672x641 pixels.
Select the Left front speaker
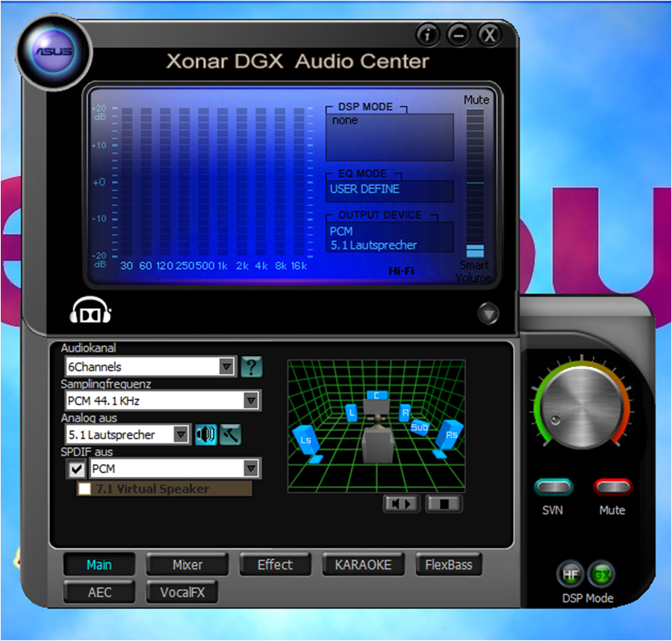[x=352, y=413]
